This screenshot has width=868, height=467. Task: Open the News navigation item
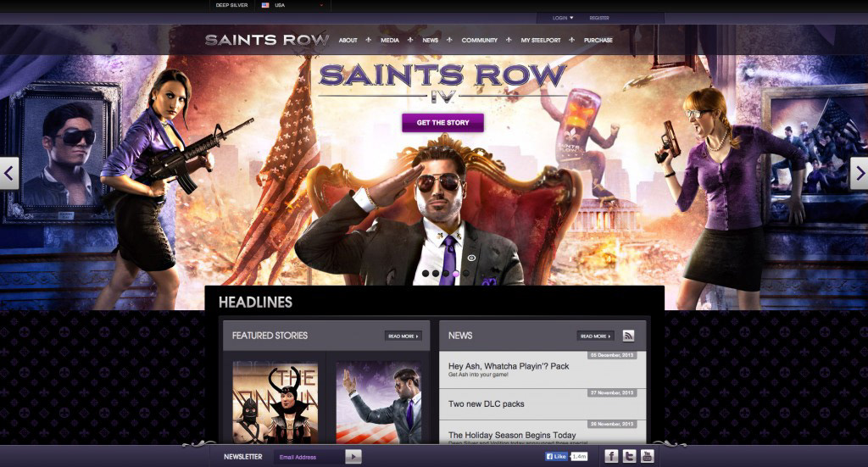coord(430,41)
